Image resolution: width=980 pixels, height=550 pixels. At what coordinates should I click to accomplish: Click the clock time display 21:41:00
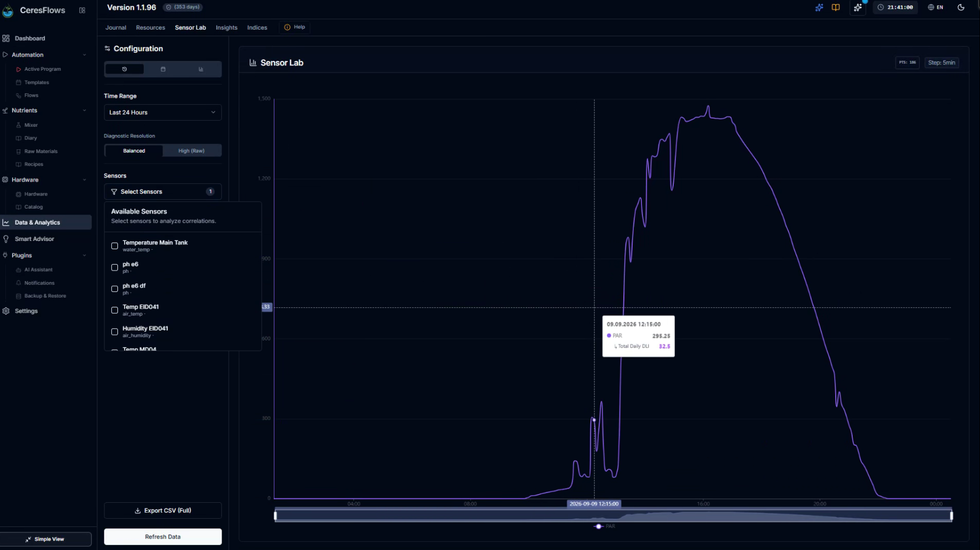[895, 8]
